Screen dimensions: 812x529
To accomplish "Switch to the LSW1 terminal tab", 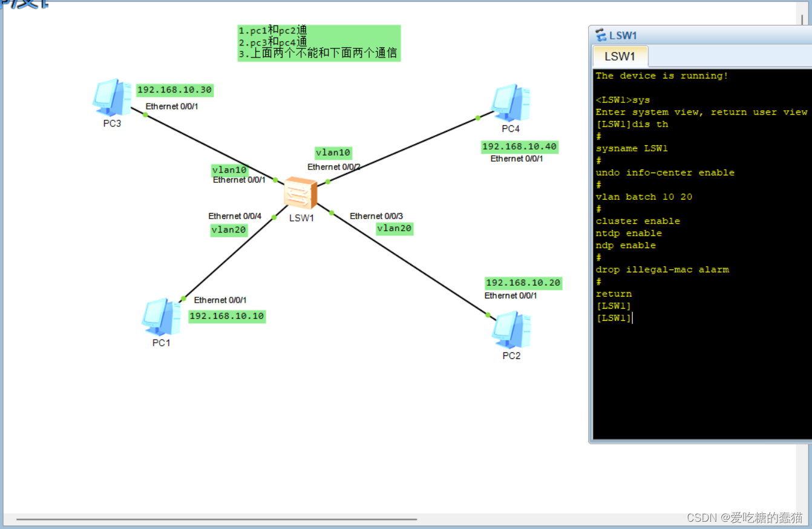I will (x=620, y=56).
